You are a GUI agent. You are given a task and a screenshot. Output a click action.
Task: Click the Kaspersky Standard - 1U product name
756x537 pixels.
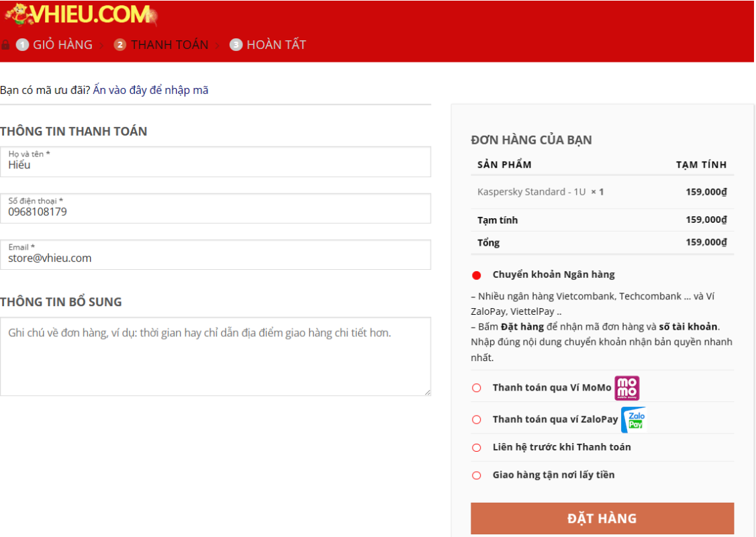coord(531,192)
